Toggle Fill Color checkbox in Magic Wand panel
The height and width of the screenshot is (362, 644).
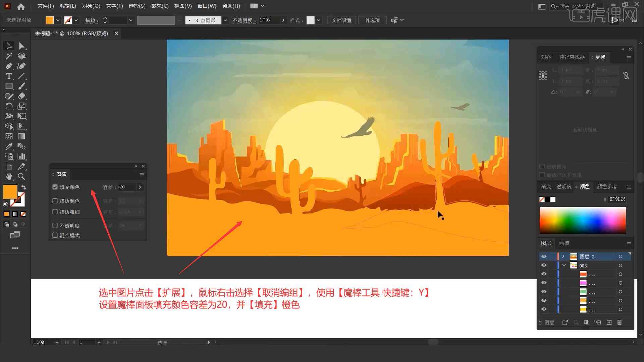point(55,186)
